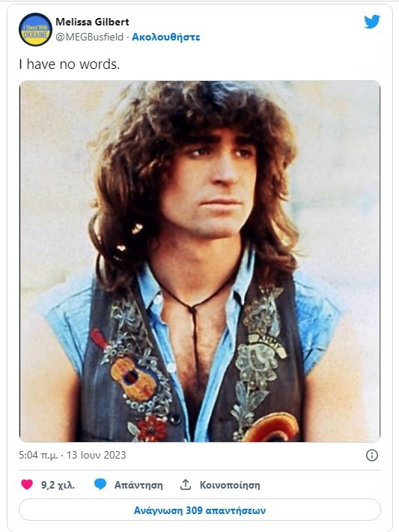The width and height of the screenshot is (399, 532).
Task: Select the tweet text I have no words
Action: click(70, 64)
